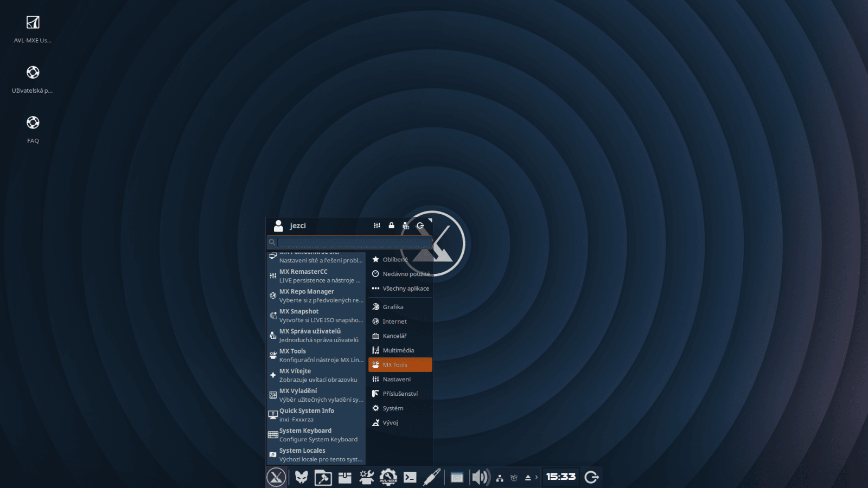Open the package installer taskbar icon
The image size is (868, 488).
344,477
